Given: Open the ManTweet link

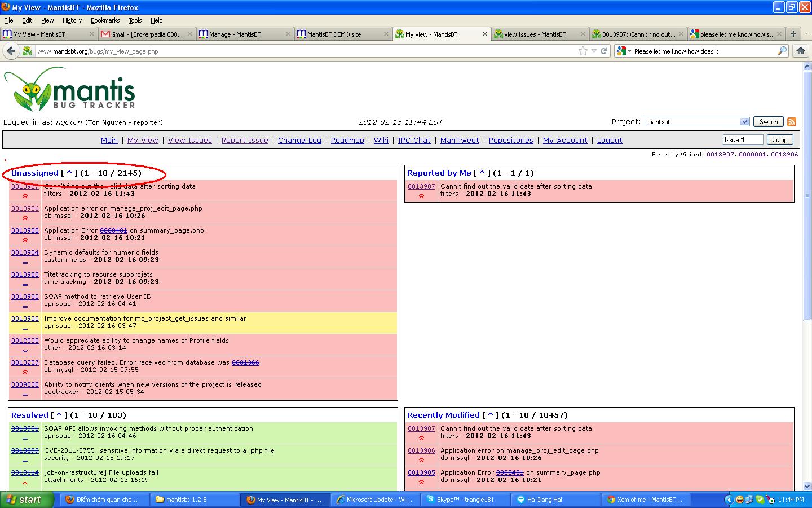Looking at the screenshot, I should 460,141.
